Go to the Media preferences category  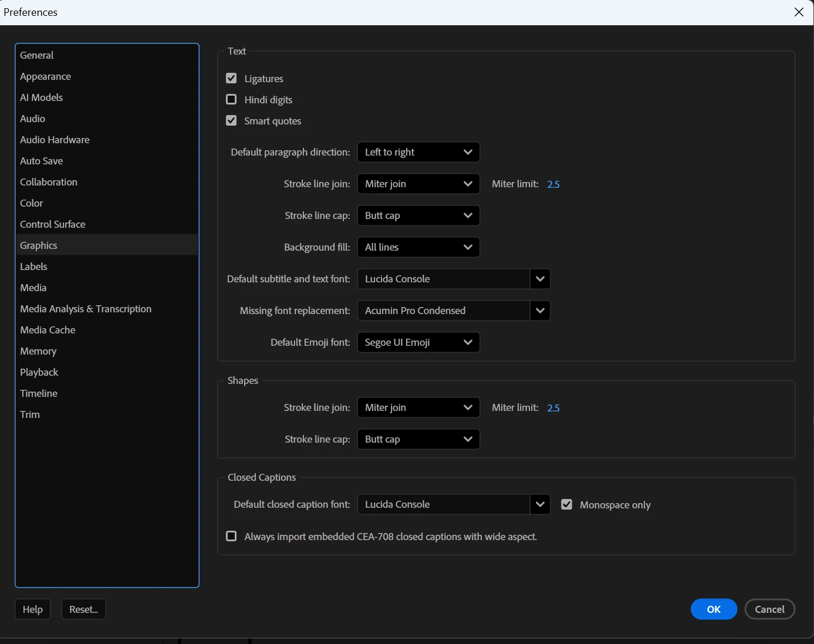107,288
